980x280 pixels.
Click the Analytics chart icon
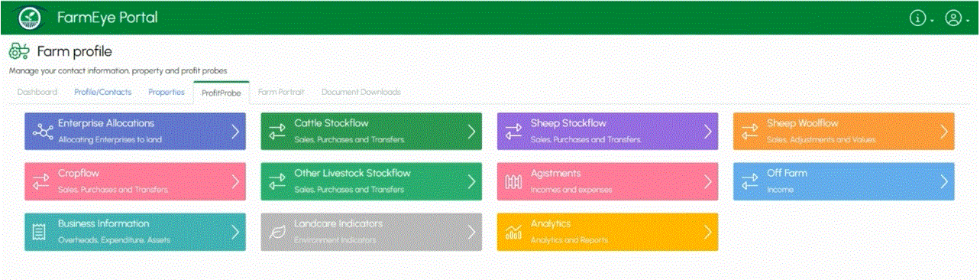click(514, 233)
